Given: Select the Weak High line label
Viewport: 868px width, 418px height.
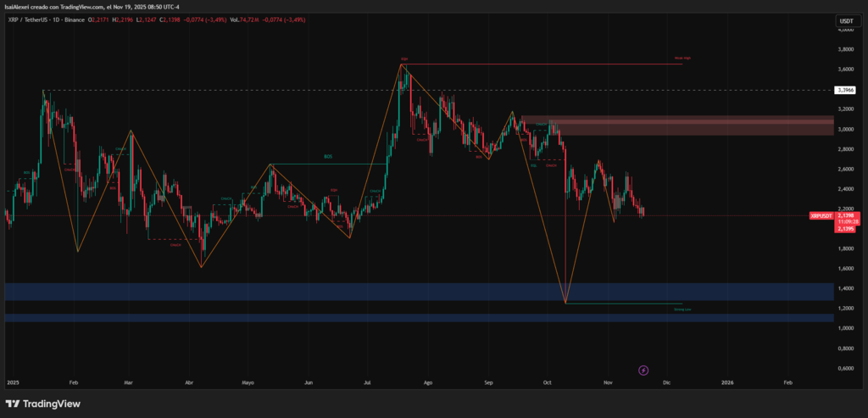Looking at the screenshot, I should 682,58.
